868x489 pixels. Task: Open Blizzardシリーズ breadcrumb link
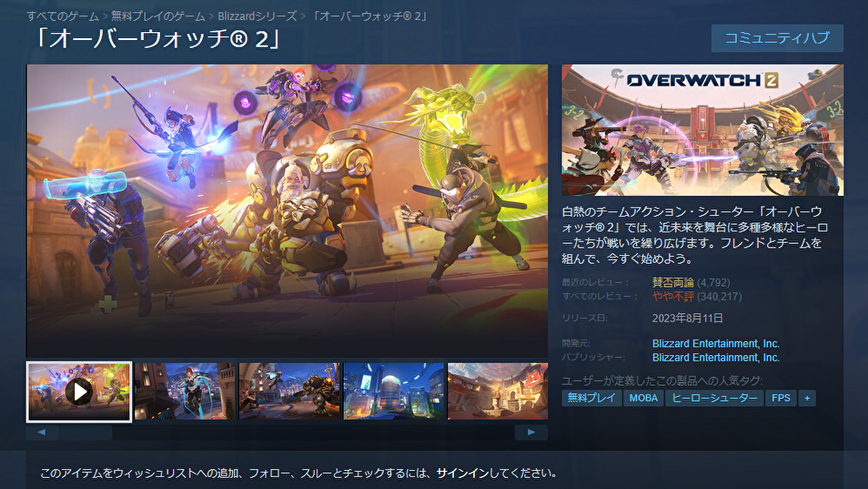(257, 16)
